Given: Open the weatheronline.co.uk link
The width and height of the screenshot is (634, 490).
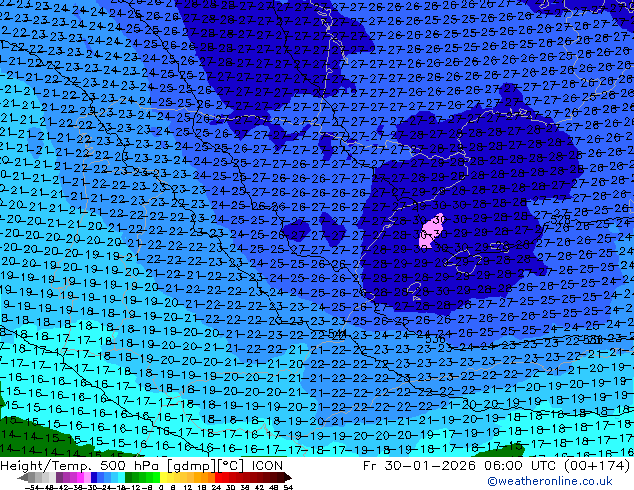Looking at the screenshot, I should [x=549, y=481].
